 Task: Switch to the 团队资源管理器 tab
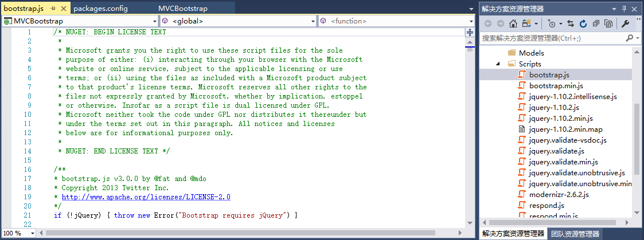(x=575, y=234)
